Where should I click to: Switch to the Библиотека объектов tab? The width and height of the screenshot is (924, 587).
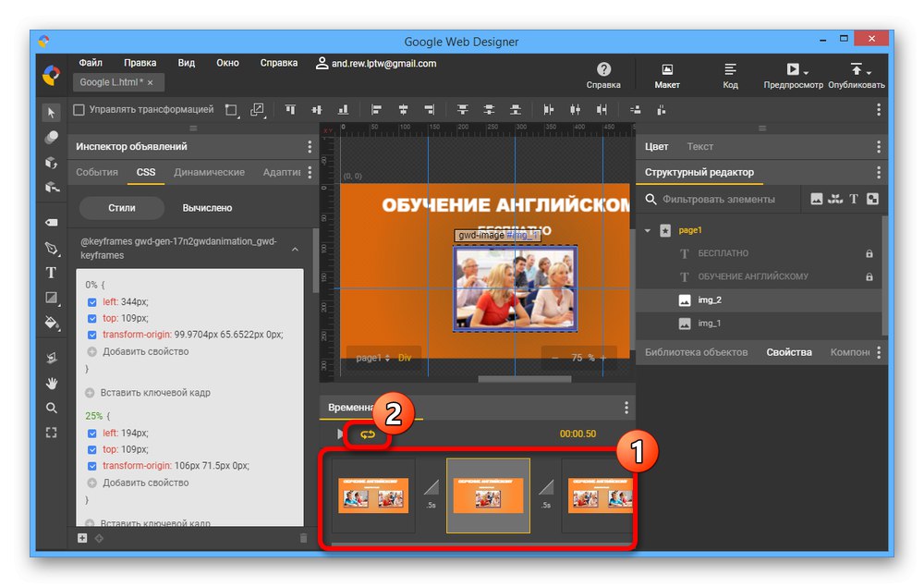[696, 352]
